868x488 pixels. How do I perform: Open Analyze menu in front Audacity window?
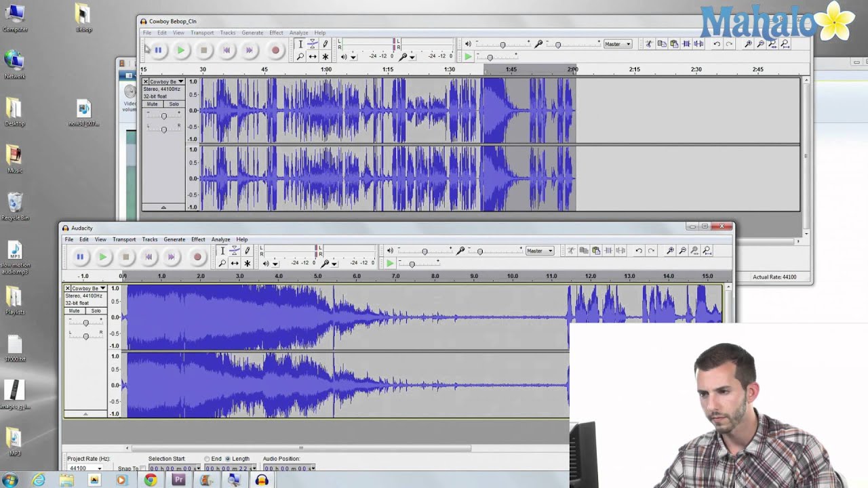tap(220, 239)
